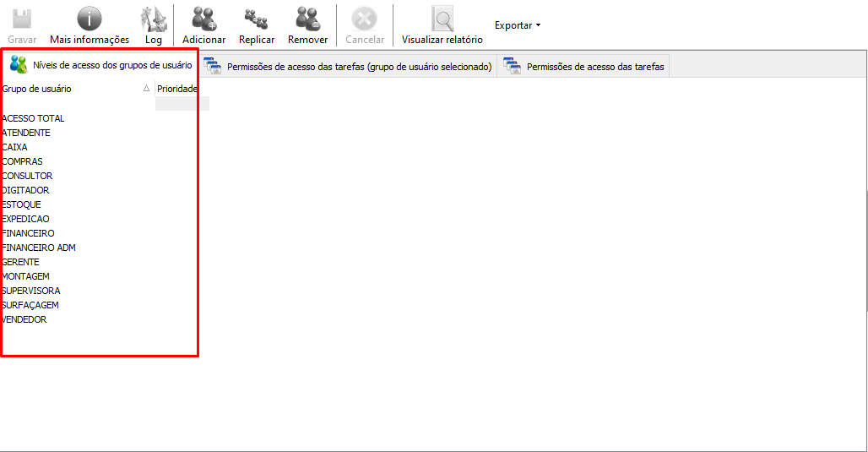
Task: Select the FINANCEIRO ADM group
Action: [40, 248]
